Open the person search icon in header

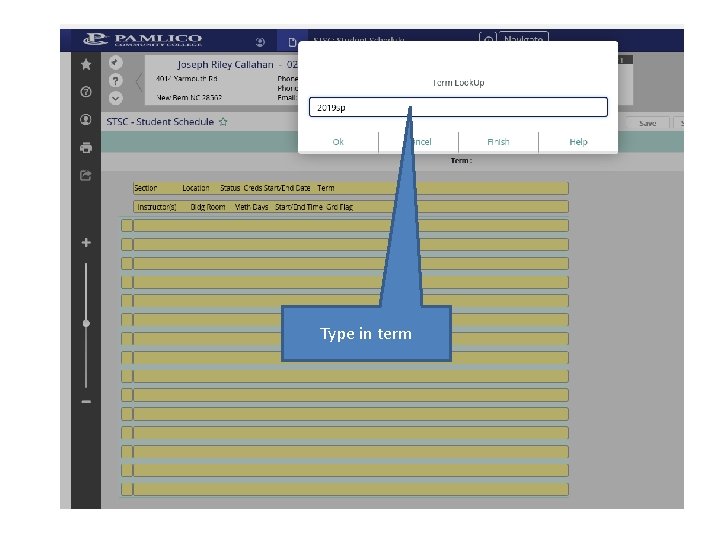coord(260,42)
